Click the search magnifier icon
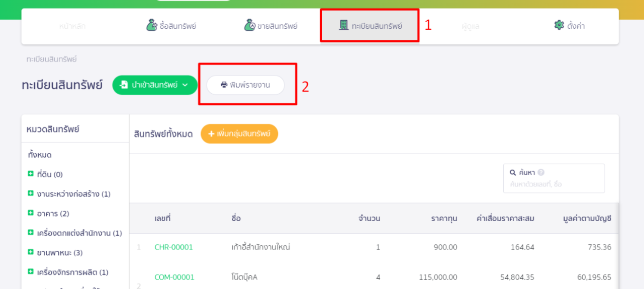Screen dimensions: 644x289 pos(513,172)
